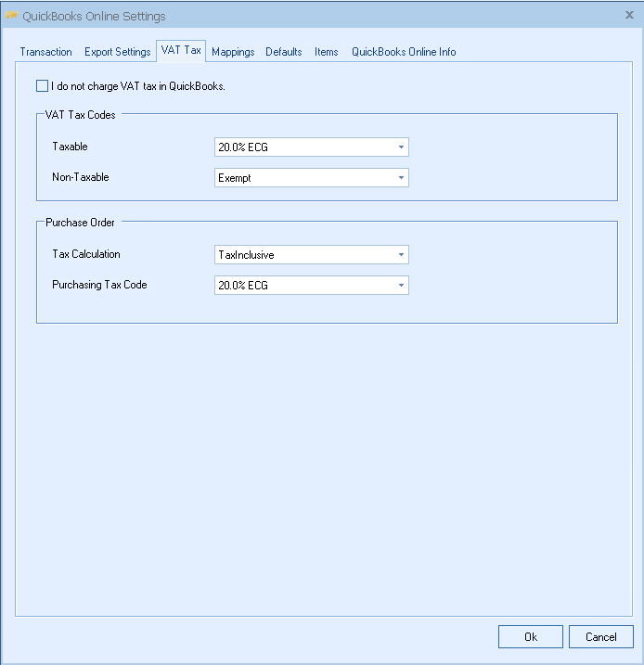
Task: Open the Export Settings tab
Action: 117,52
